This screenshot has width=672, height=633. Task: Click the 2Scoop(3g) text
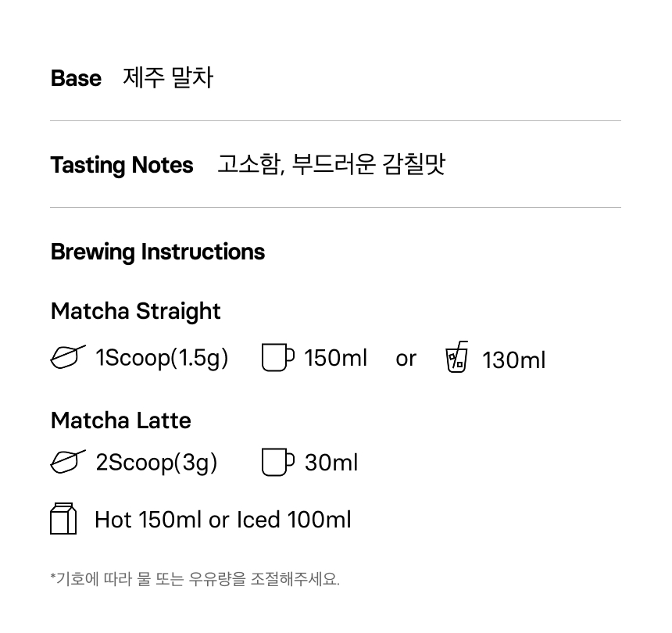tap(156, 462)
